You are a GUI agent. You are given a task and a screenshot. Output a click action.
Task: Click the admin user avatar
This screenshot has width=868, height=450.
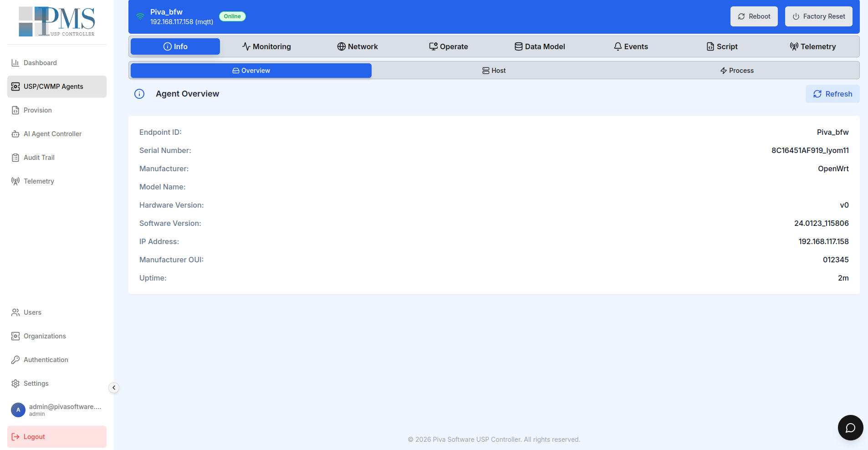[18, 410]
